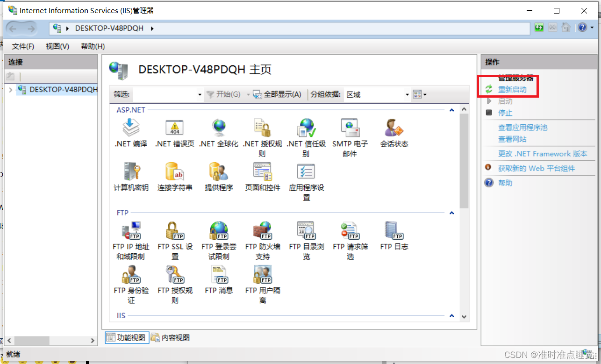
Task: Open the 分组依据 dropdown
Action: click(x=407, y=95)
